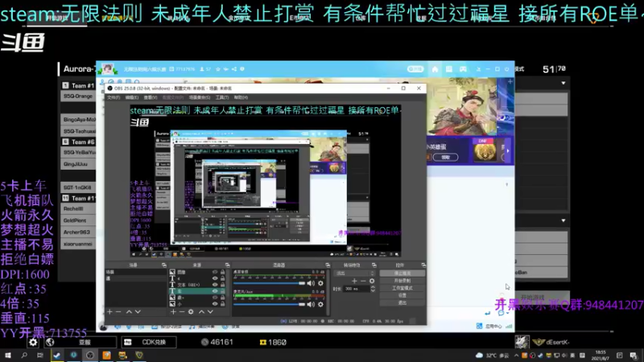Pop out the Sources dock panel
The image size is (644, 362).
coord(228,265)
